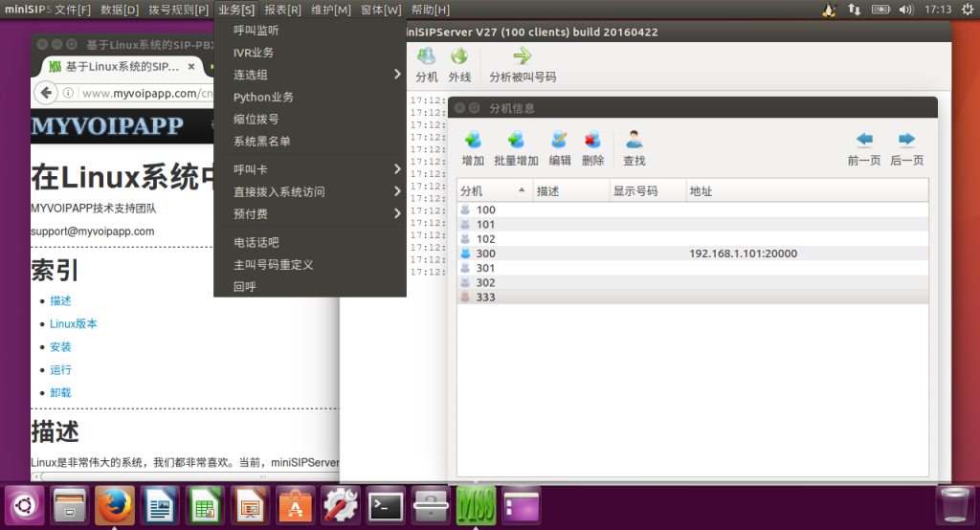Click the 批量增加 batch add icon
Viewport: 980px width, 530px height.
516,141
